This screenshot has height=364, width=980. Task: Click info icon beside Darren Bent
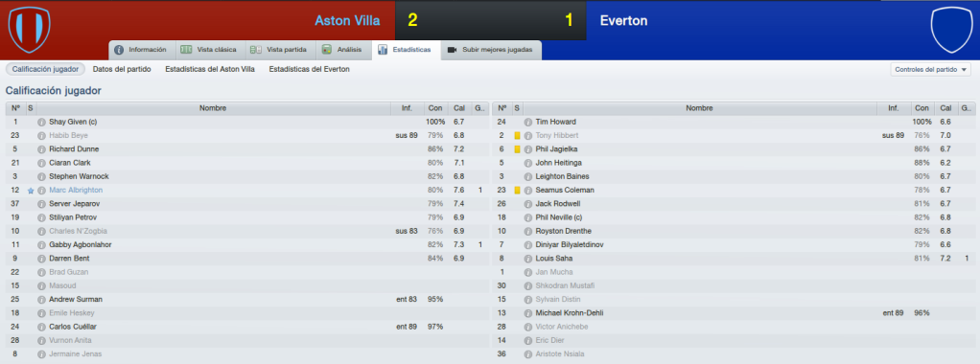(41, 259)
